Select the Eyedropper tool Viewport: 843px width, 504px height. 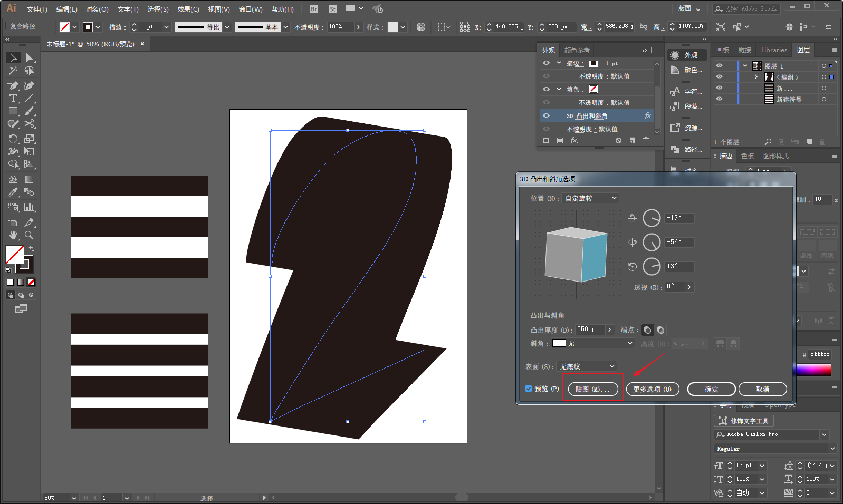13,192
